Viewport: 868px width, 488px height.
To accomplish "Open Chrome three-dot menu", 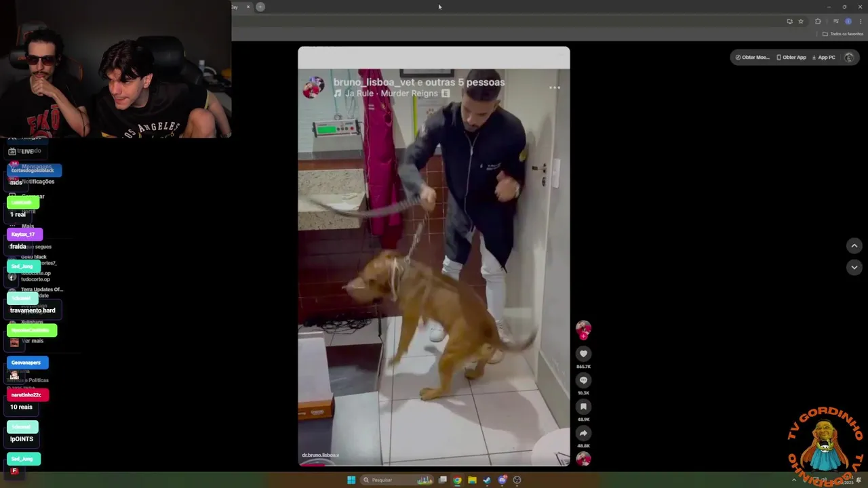I will 861,22.
